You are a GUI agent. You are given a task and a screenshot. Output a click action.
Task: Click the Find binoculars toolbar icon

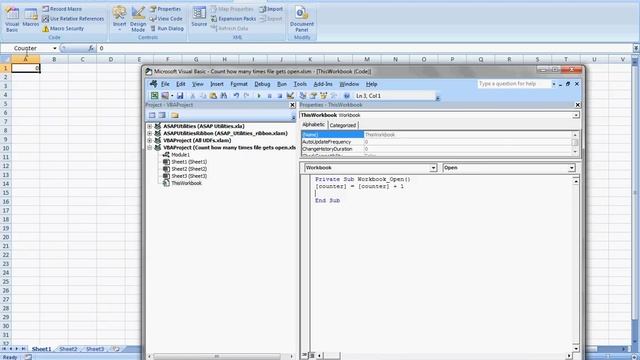pyautogui.click(x=224, y=96)
